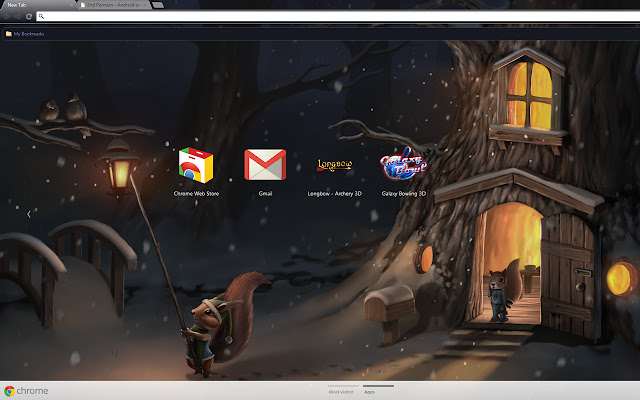Click the Galaxy Bowling 3D label
640x400 pixels.
coord(404,193)
